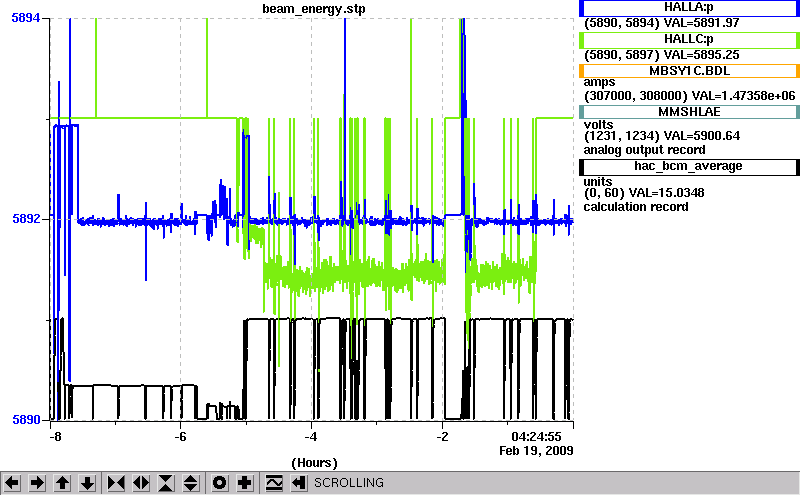Click the 04:24:55 timestamp label
This screenshot has height=495, width=800.
coord(536,437)
